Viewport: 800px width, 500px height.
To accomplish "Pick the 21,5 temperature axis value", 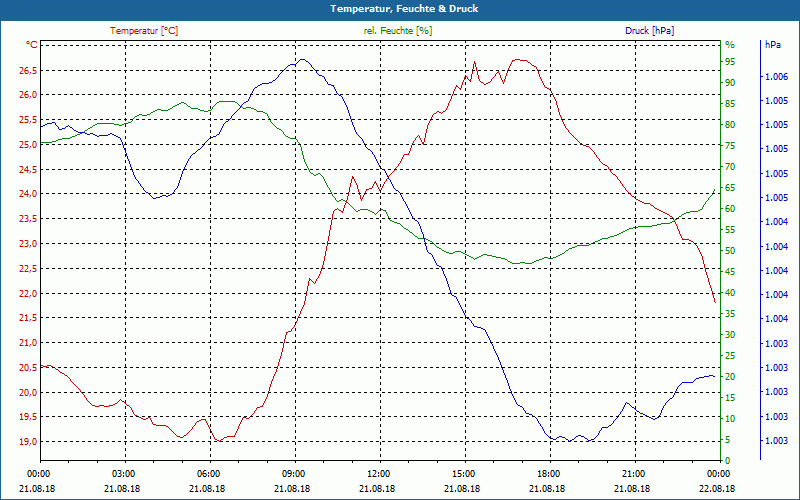I will pos(28,318).
